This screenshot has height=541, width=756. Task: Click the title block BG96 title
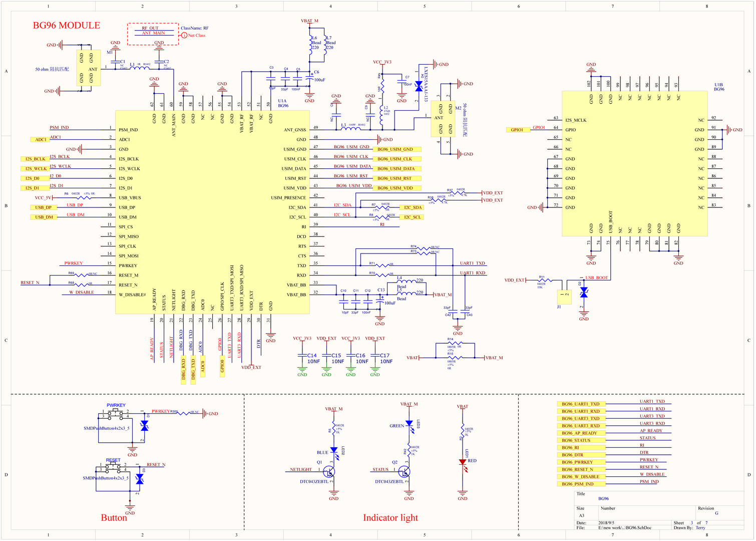[604, 498]
